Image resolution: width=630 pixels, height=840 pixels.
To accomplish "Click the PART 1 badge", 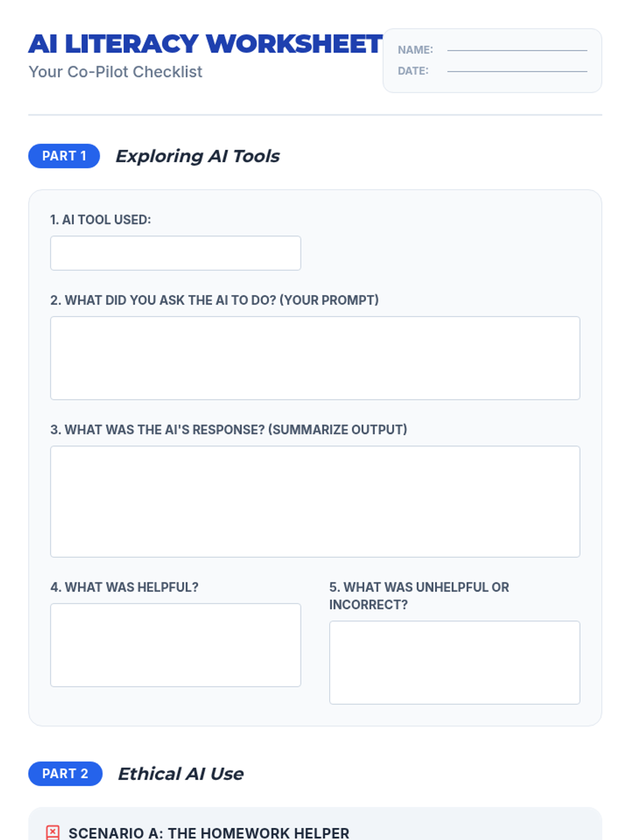I will [x=64, y=156].
